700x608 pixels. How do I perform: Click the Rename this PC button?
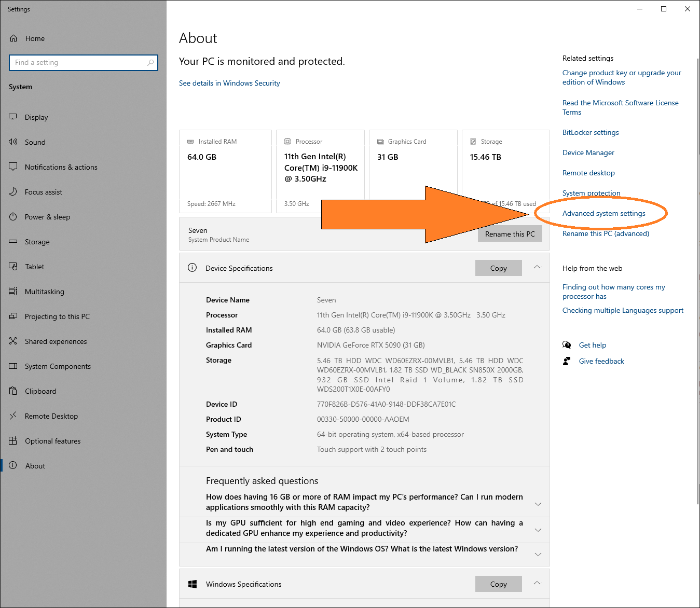point(510,234)
